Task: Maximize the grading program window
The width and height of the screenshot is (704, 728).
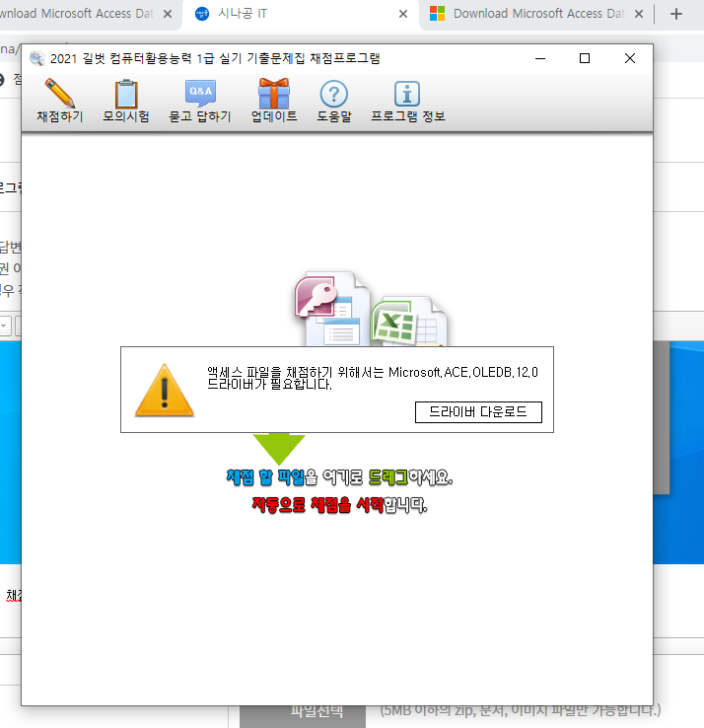Action: click(x=585, y=58)
